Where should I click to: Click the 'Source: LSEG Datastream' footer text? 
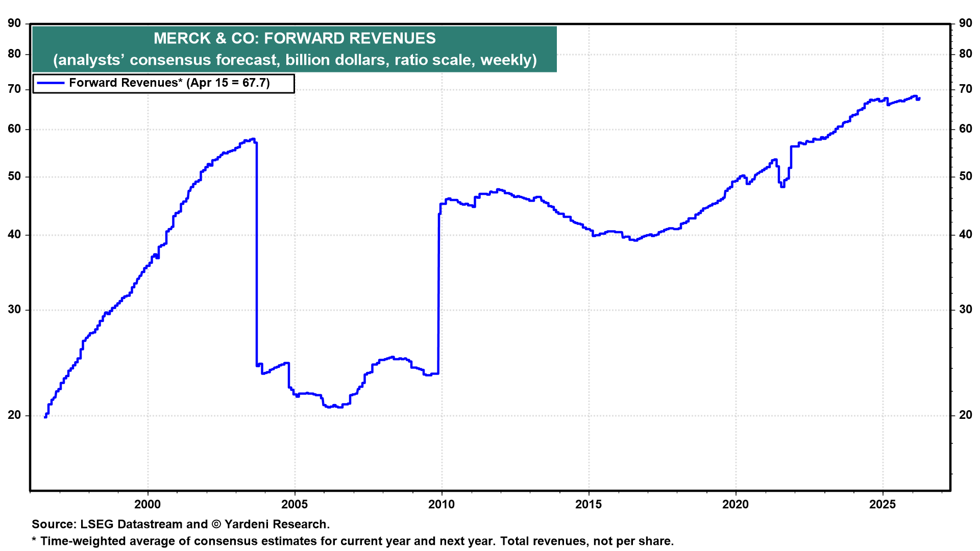click(181, 524)
